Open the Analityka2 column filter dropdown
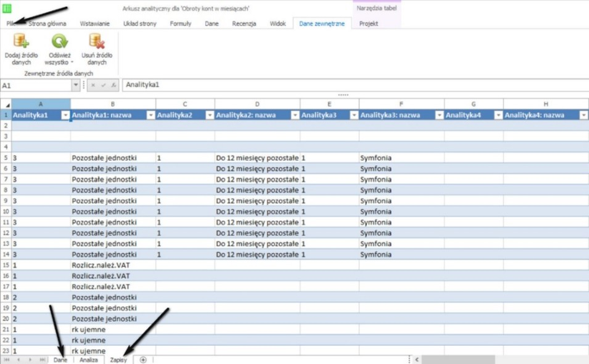Screen dimensions: 589x364 pos(210,115)
